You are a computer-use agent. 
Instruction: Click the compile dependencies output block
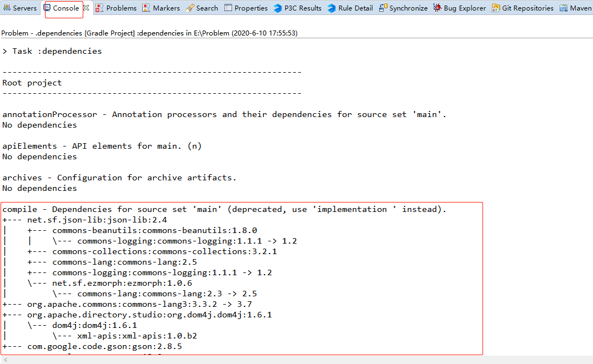pos(242,277)
